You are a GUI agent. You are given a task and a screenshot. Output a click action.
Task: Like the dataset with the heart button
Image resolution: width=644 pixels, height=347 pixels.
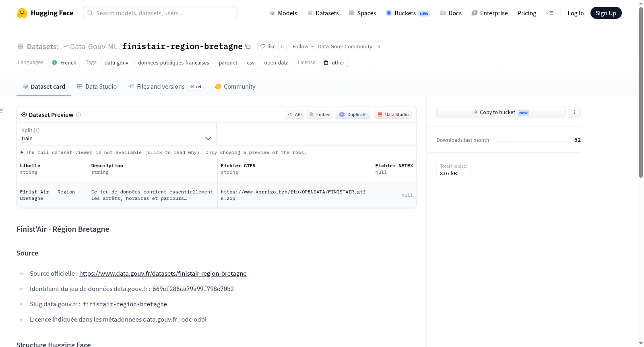tap(268, 46)
